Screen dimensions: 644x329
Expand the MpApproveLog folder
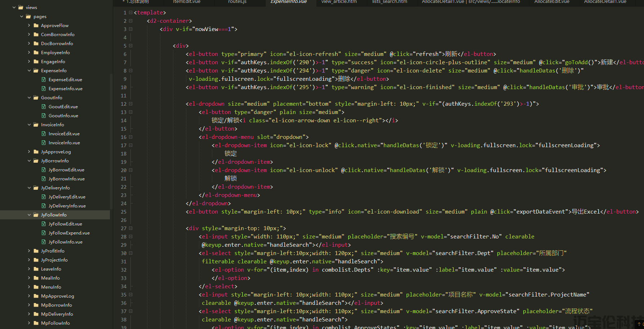pos(29,296)
